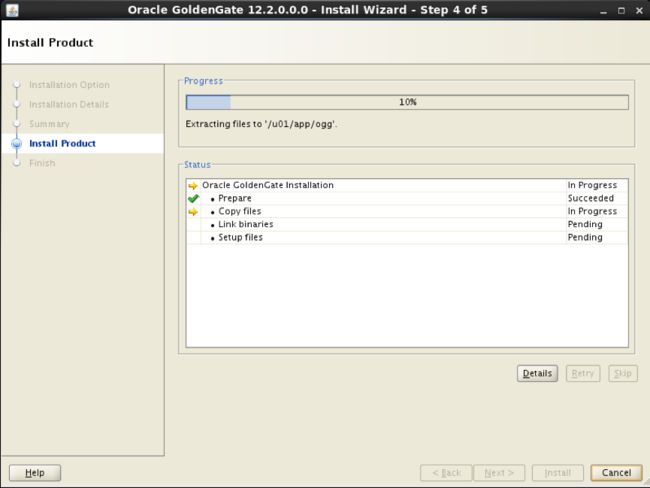Viewport: 650px width, 488px height.
Task: Cancel the installation
Action: (616, 473)
